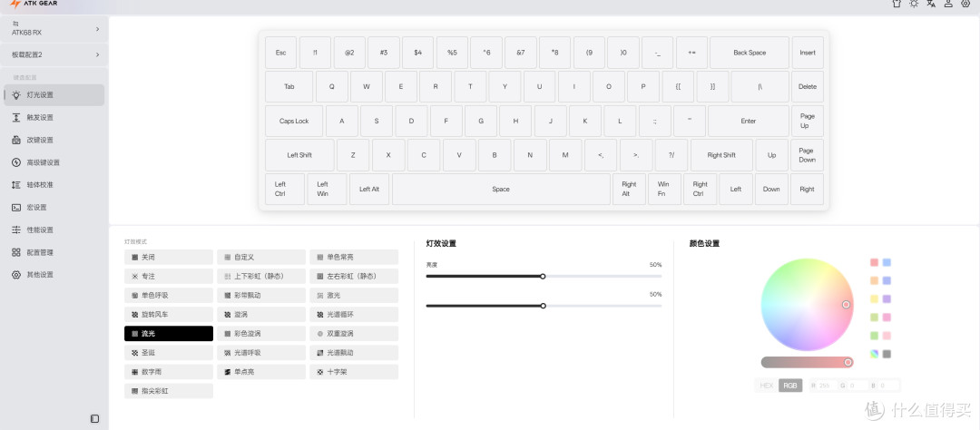Image resolution: width=980 pixels, height=430 pixels.
Task: Choose 左右彩虹（静态） mode
Action: coord(354,276)
